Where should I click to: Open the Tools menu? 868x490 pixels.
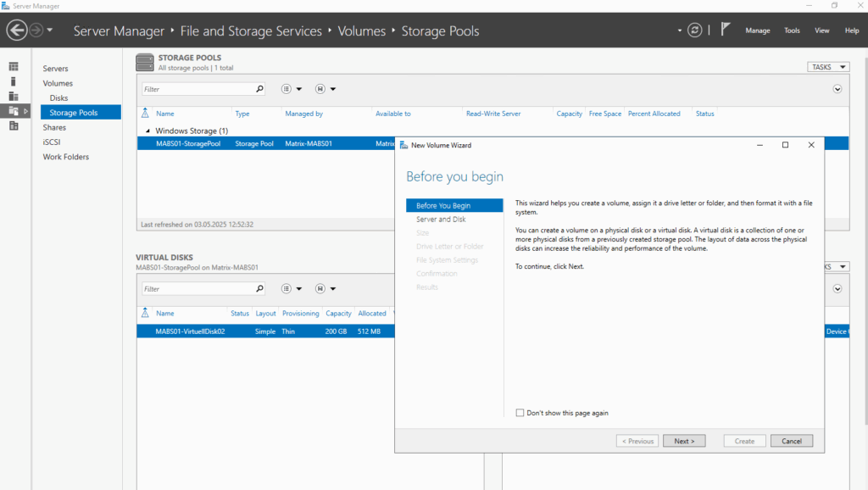pyautogui.click(x=792, y=31)
